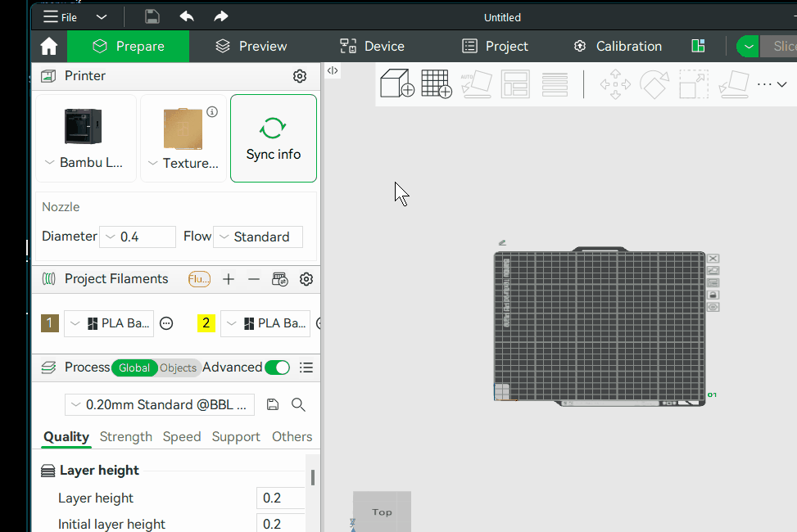Expand the arrow next to File
This screenshot has height=532, width=797.
click(x=102, y=17)
